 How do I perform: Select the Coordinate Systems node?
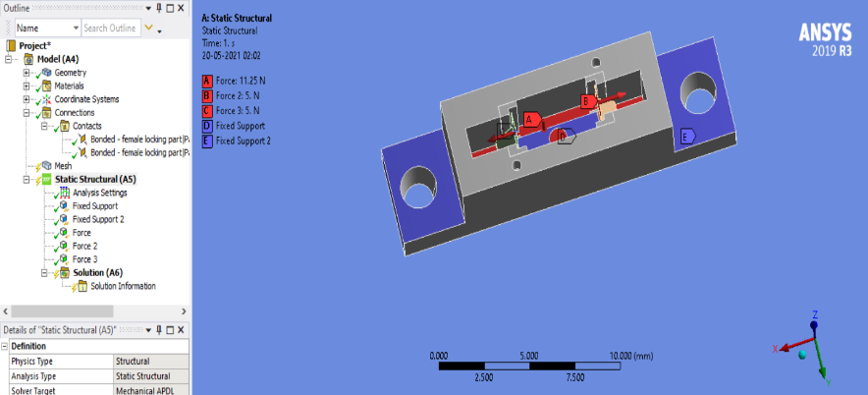[86, 99]
